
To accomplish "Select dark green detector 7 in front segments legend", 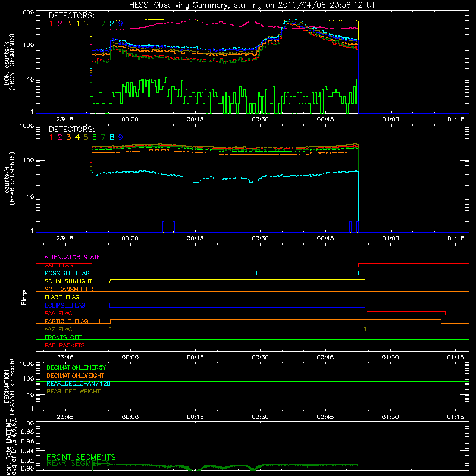I will pyautogui.click(x=103, y=24).
